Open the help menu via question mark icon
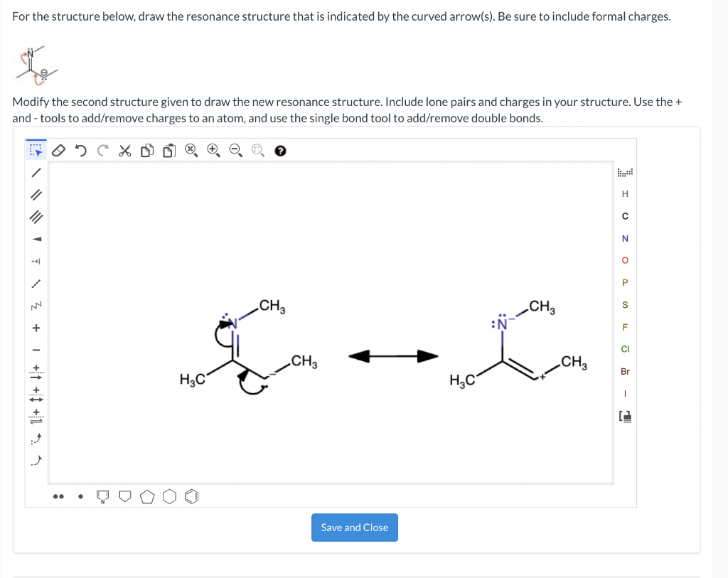The width and height of the screenshot is (728, 578). (279, 150)
